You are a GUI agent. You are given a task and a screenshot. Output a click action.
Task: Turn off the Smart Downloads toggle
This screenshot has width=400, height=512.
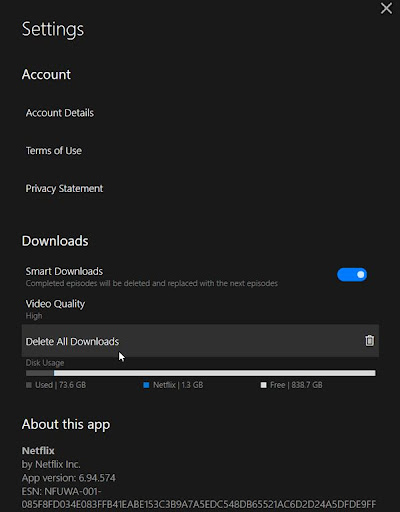352,275
